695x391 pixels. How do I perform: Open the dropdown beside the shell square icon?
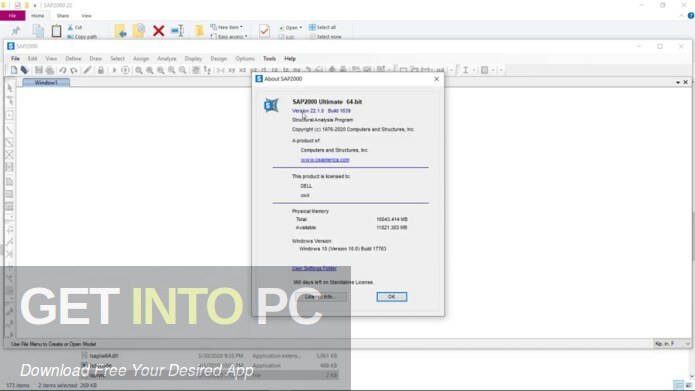(x=492, y=70)
